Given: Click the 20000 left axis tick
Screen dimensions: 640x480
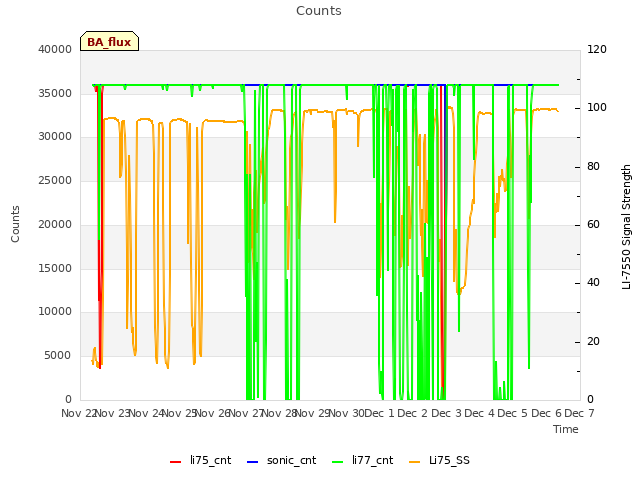Looking at the screenshot, I should pyautogui.click(x=55, y=224).
